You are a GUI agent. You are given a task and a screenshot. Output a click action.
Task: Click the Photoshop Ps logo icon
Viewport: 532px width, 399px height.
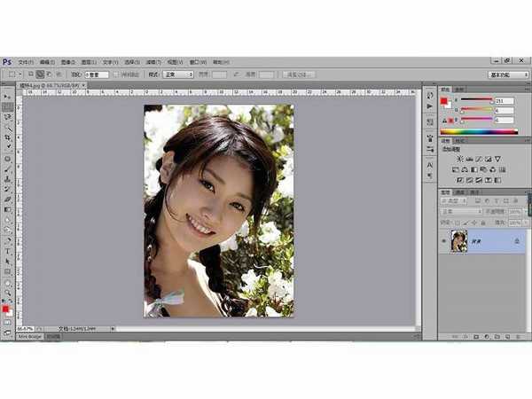pyautogui.click(x=7, y=62)
